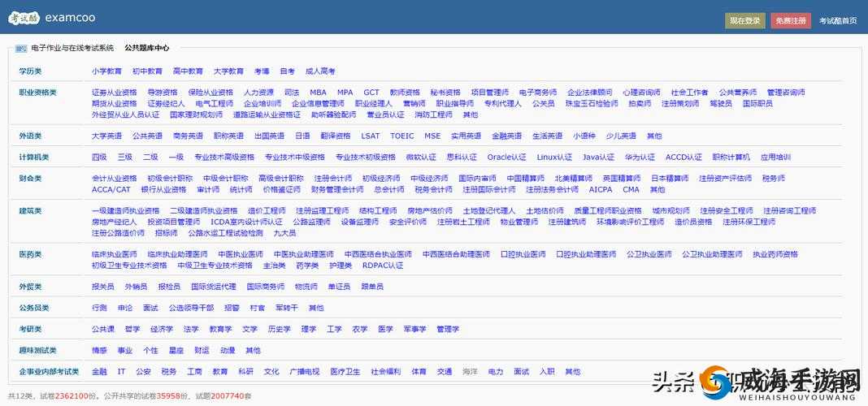Click the 金融 enterprise exam link
The image size is (868, 406).
tap(99, 372)
